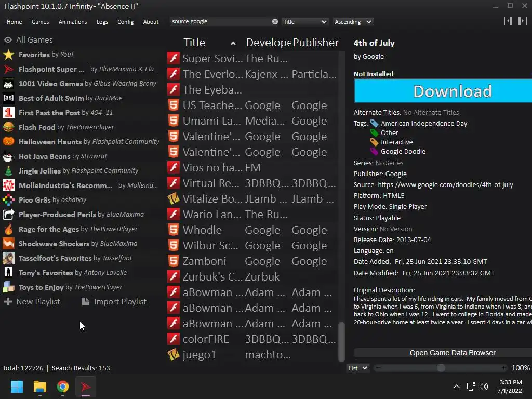Click the HTML5 icon beside Zamboni
Image resolution: width=532 pixels, height=399 pixels.
(174, 261)
